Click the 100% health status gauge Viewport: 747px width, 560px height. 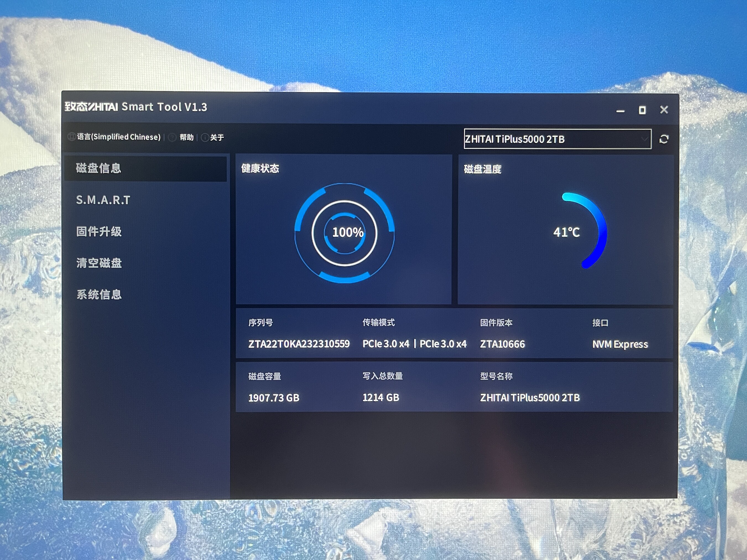click(344, 233)
